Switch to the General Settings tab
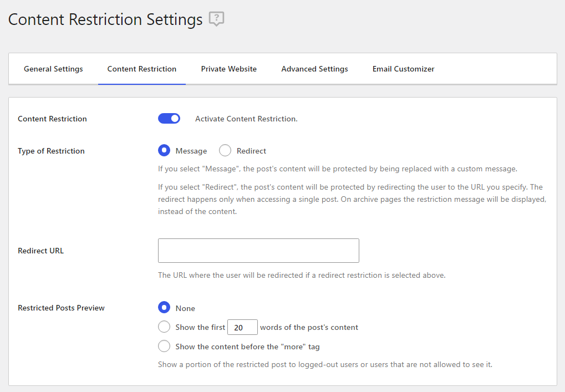Image resolution: width=565 pixels, height=392 pixels. point(53,69)
